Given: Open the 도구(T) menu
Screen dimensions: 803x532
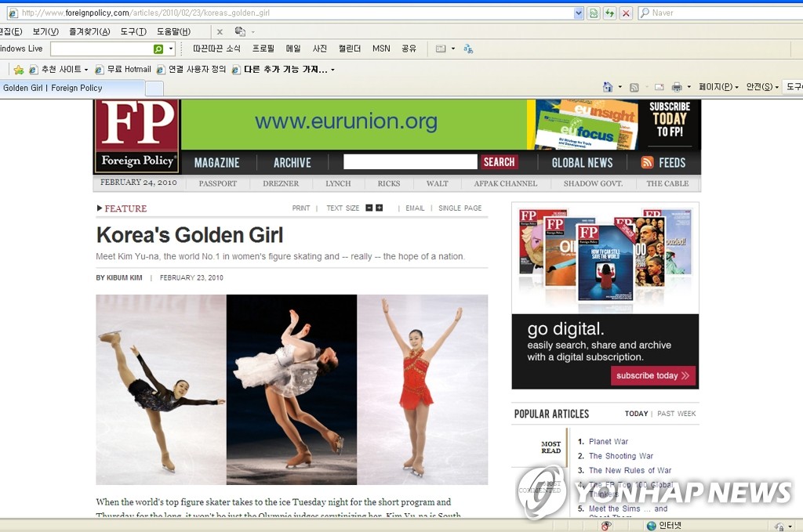Looking at the screenshot, I should tap(133, 31).
